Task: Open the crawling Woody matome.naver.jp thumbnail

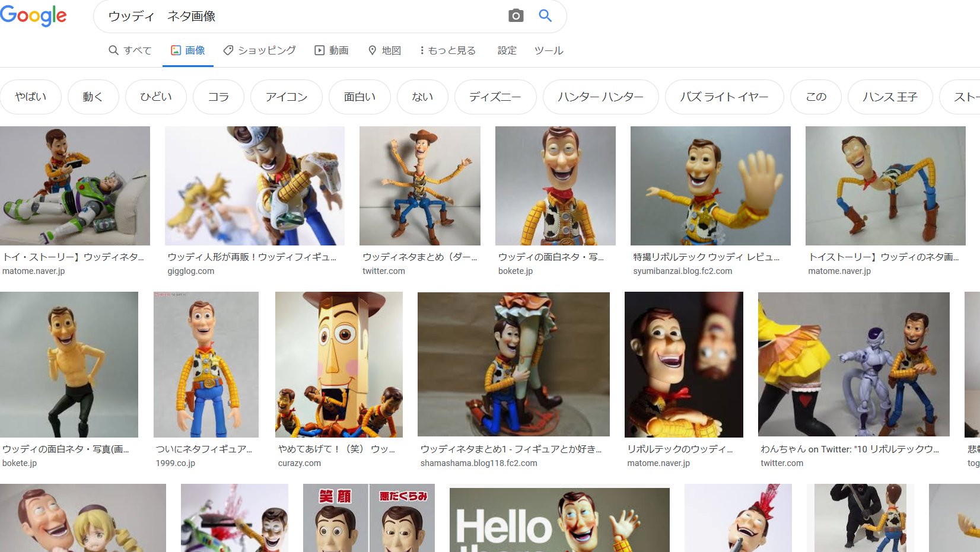Action: pos(886,186)
